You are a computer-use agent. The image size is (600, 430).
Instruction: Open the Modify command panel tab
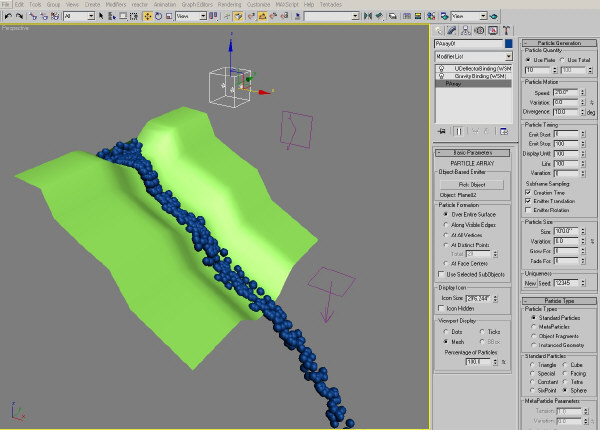(452, 31)
